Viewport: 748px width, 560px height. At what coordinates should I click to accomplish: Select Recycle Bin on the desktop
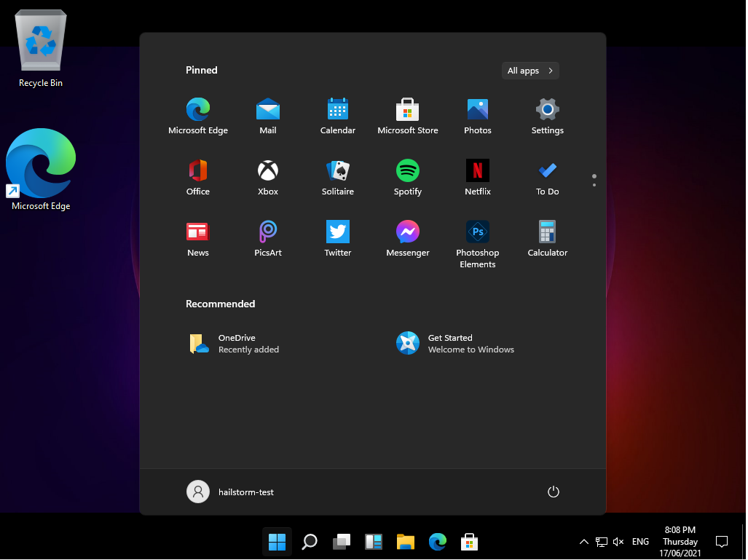[x=41, y=49]
